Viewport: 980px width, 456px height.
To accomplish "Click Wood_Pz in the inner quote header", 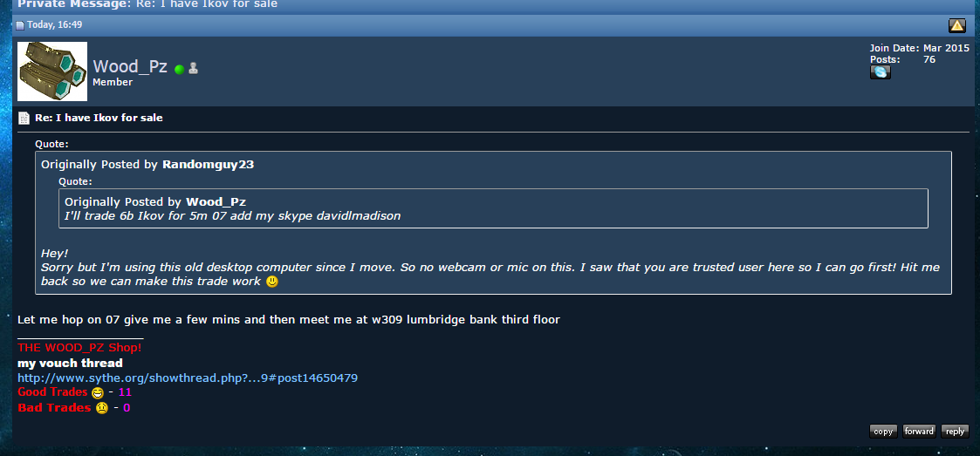I will 216,201.
